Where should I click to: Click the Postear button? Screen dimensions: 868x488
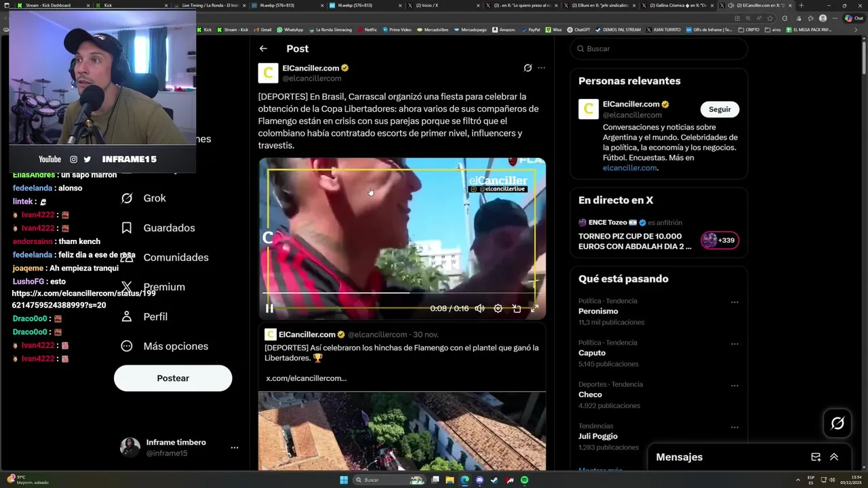[173, 378]
